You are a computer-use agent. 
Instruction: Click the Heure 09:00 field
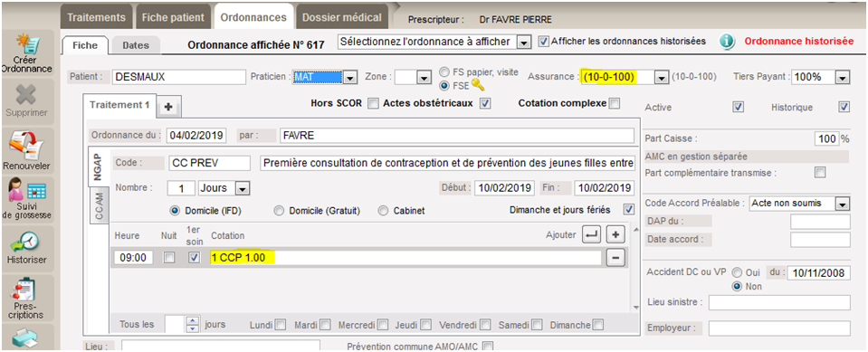click(133, 258)
